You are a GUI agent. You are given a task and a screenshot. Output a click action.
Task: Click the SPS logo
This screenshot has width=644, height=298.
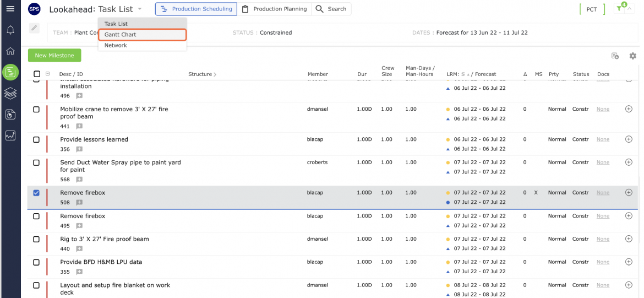[x=35, y=9]
